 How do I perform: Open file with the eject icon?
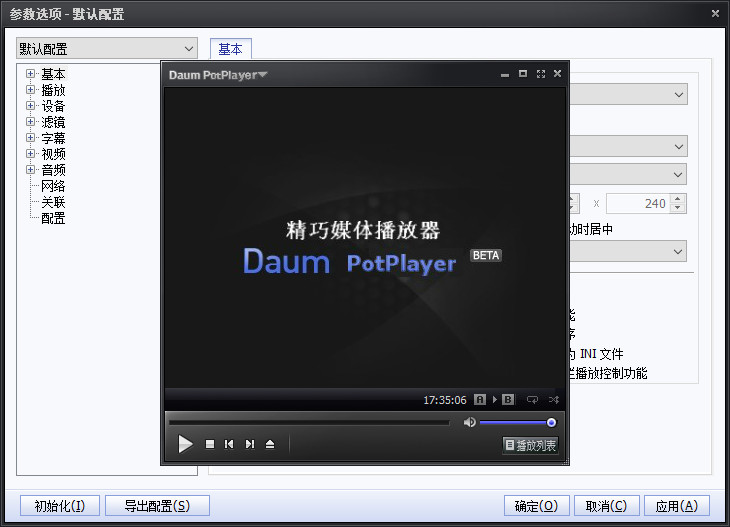(x=270, y=444)
